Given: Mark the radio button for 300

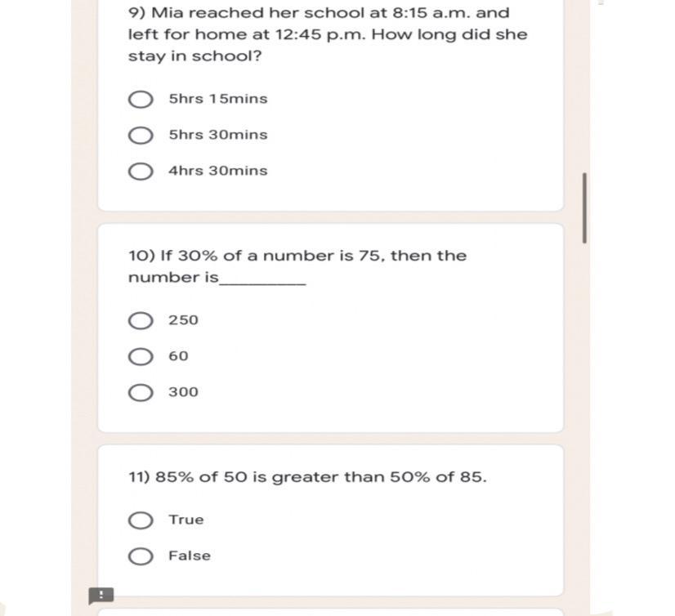Looking at the screenshot, I should pyautogui.click(x=141, y=392).
